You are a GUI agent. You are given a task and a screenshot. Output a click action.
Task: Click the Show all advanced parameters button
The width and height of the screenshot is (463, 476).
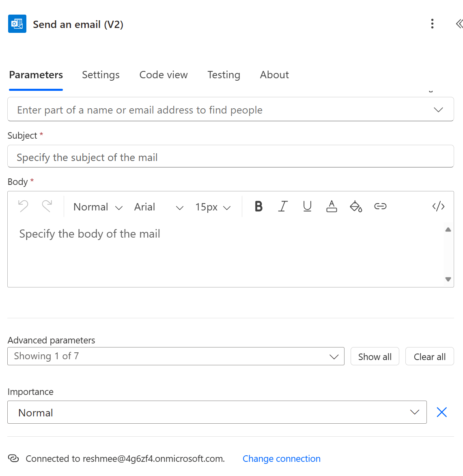click(375, 356)
